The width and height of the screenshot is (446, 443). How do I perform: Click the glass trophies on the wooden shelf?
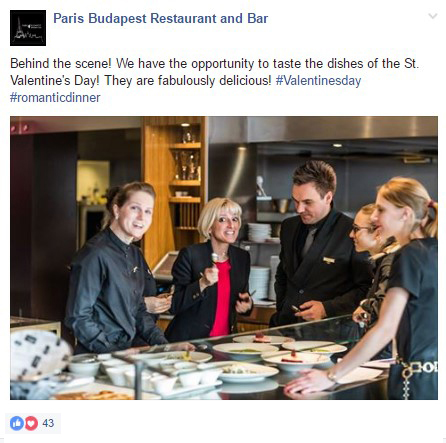(188, 165)
